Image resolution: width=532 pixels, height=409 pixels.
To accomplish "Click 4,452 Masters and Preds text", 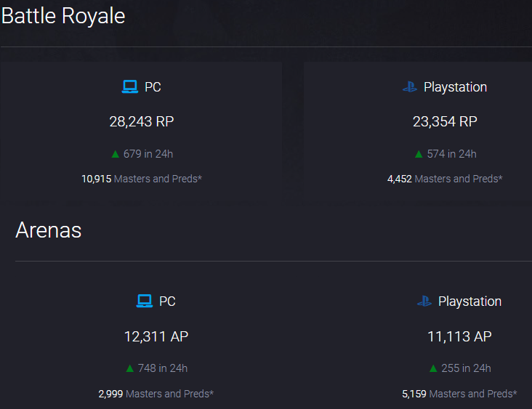I will 445,179.
